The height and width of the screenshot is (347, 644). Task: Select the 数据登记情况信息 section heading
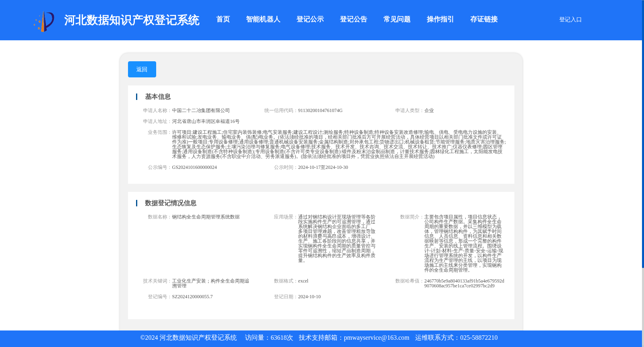click(171, 203)
